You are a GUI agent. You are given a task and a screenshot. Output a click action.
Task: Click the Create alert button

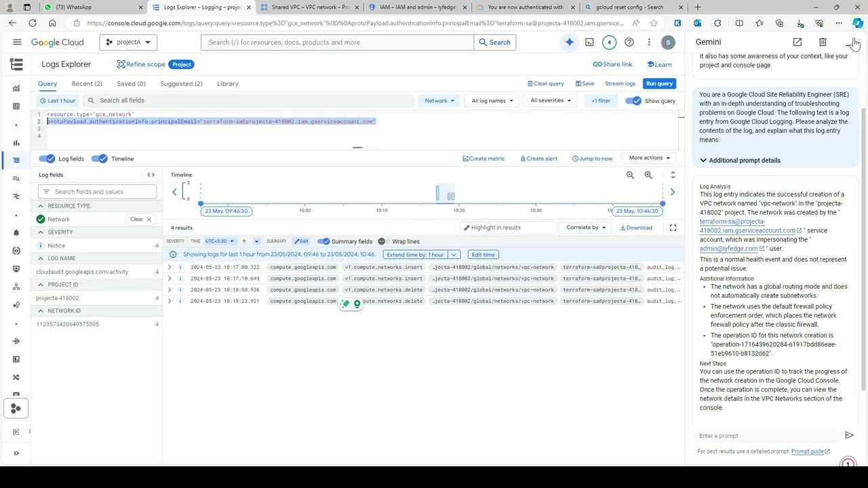539,159
